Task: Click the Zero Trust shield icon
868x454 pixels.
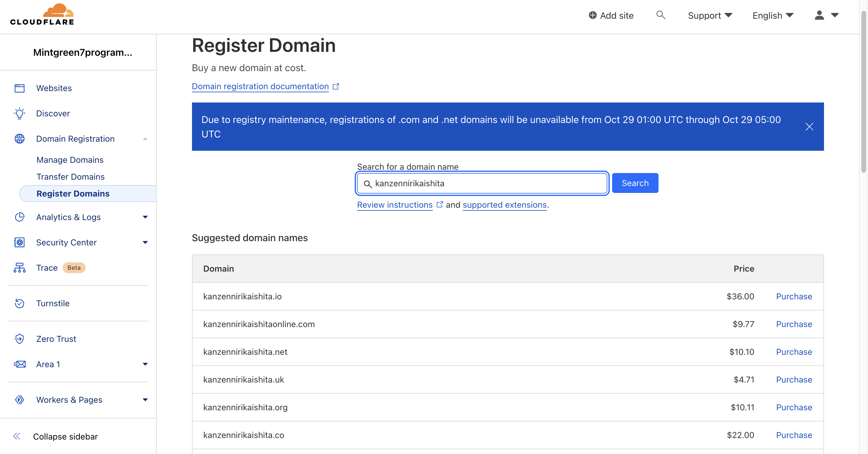Action: tap(20, 339)
